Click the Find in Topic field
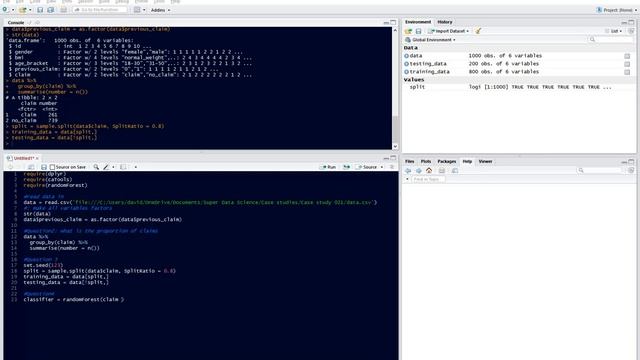Viewport: 640px width, 360px height. click(x=428, y=179)
